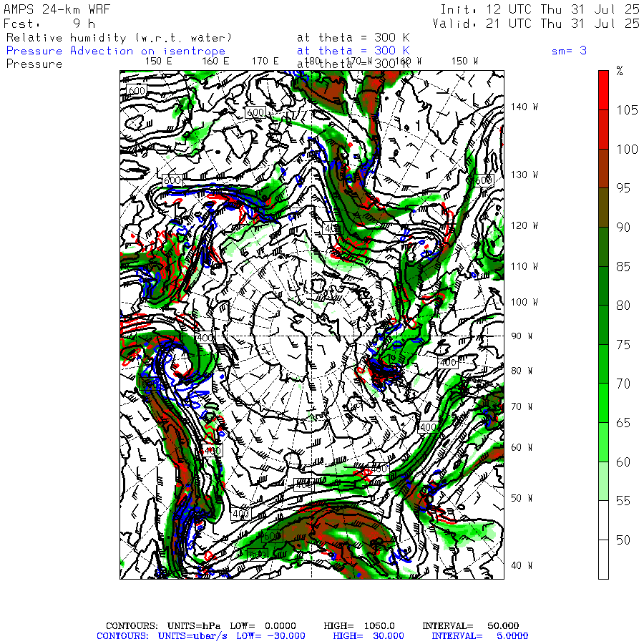This screenshot has width=644, height=644.
Task: Pick the green swatch between 70 and 75
Action: (603, 364)
